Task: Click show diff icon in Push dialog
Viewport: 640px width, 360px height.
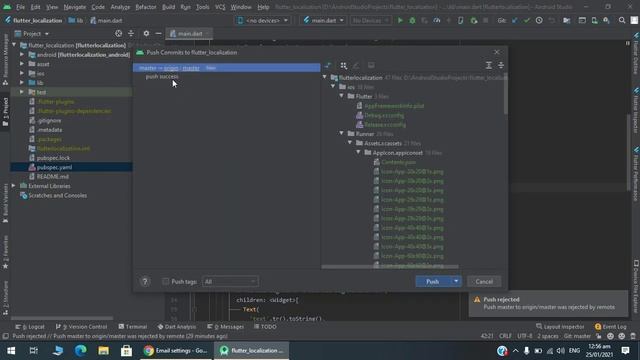Action: 328,65
